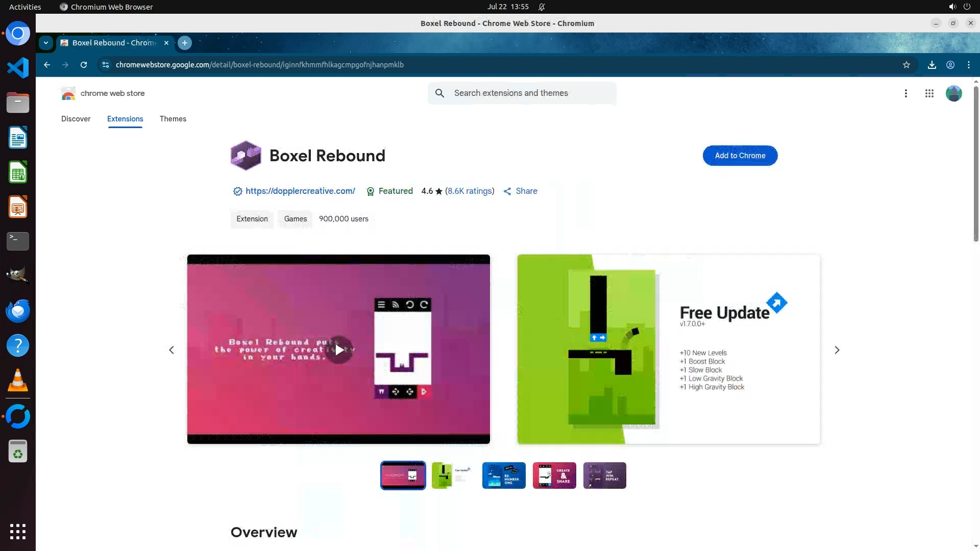This screenshot has width=980, height=551.
Task: Launch VLC from the dock
Action: tap(18, 381)
